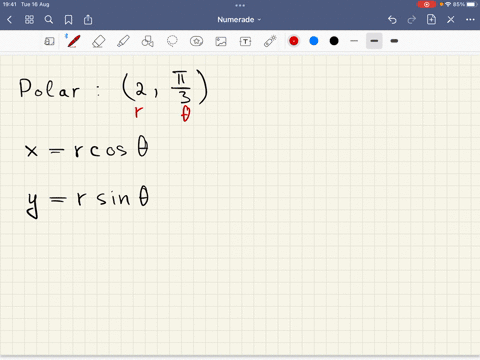Open the Numerade document title dropdown
The width and height of the screenshot is (480, 360).
pyautogui.click(x=239, y=20)
